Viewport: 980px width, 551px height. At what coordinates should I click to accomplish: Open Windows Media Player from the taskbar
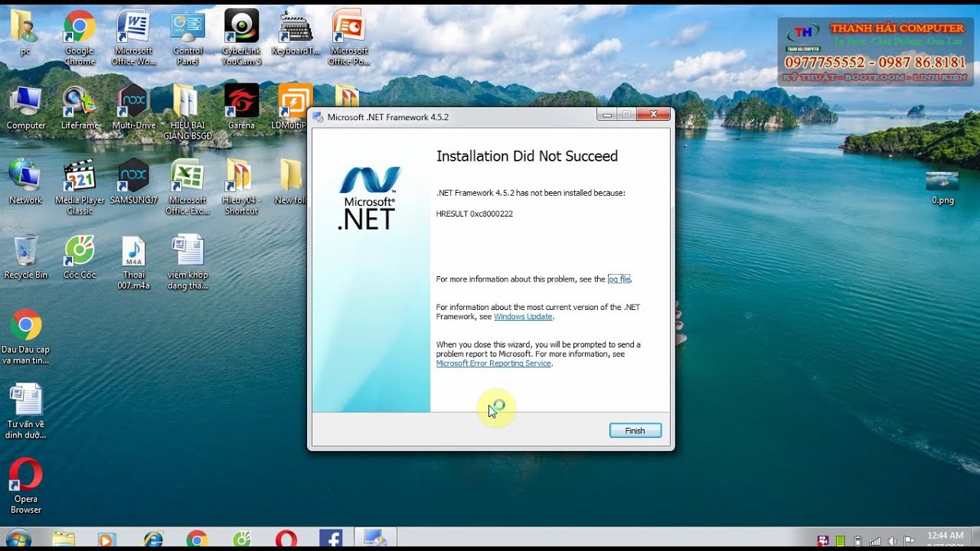pos(108,540)
